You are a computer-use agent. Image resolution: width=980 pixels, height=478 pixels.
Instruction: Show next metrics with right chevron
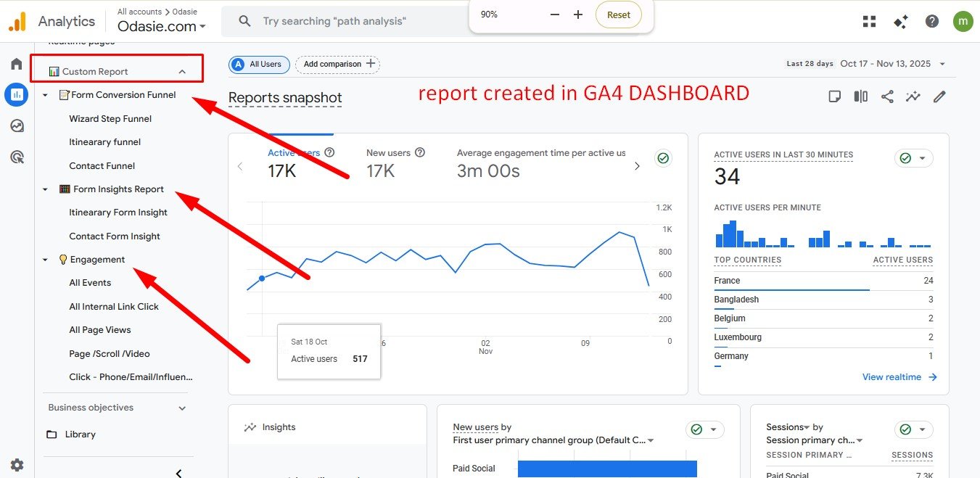click(x=637, y=166)
